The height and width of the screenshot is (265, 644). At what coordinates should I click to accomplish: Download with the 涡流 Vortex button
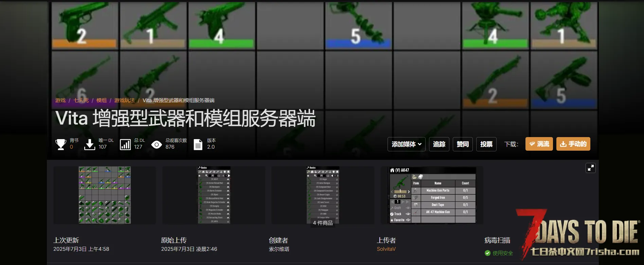click(539, 144)
